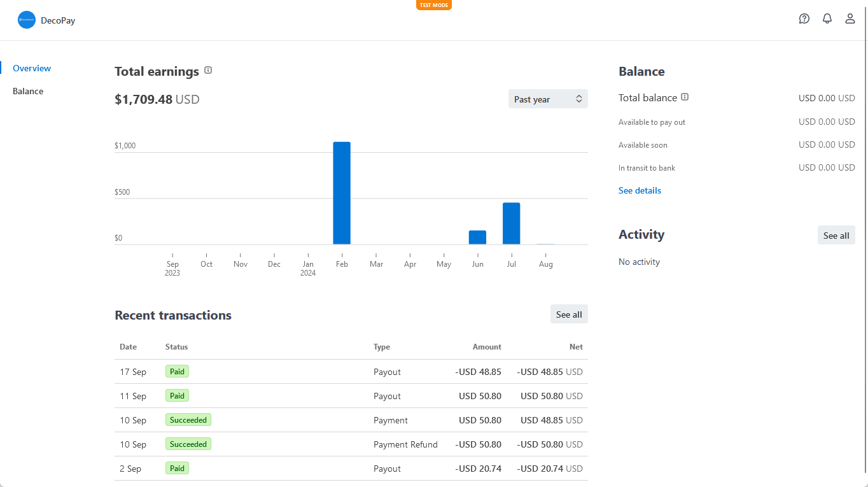Screen dimensions: 868x487
Task: Check notifications via the bell icon
Action: tap(827, 18)
